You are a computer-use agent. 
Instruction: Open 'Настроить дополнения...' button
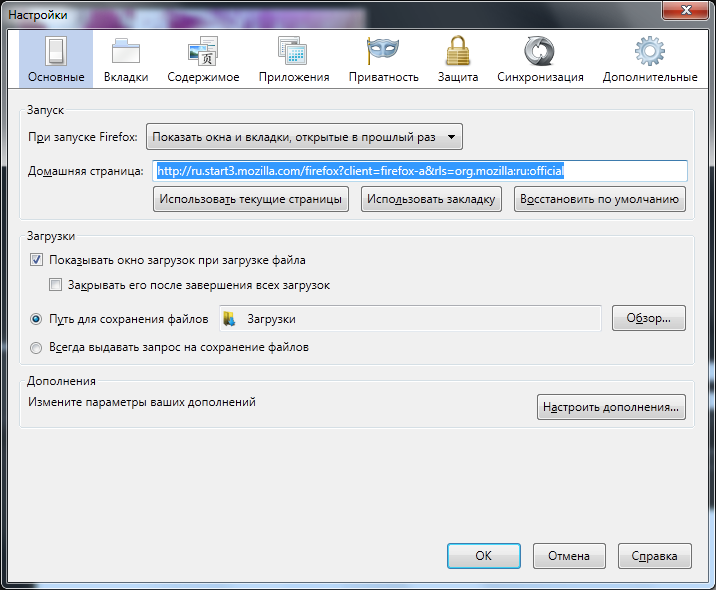pyautogui.click(x=611, y=407)
